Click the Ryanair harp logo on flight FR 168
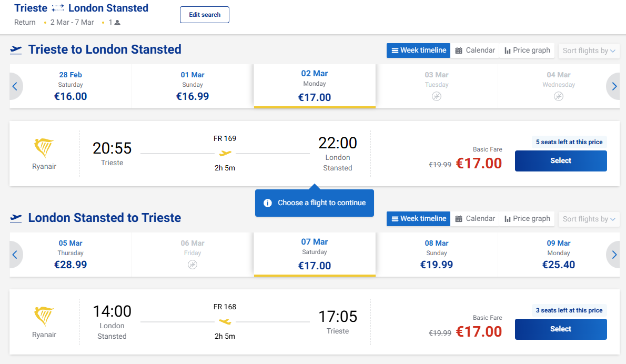This screenshot has height=364, width=626. click(44, 316)
